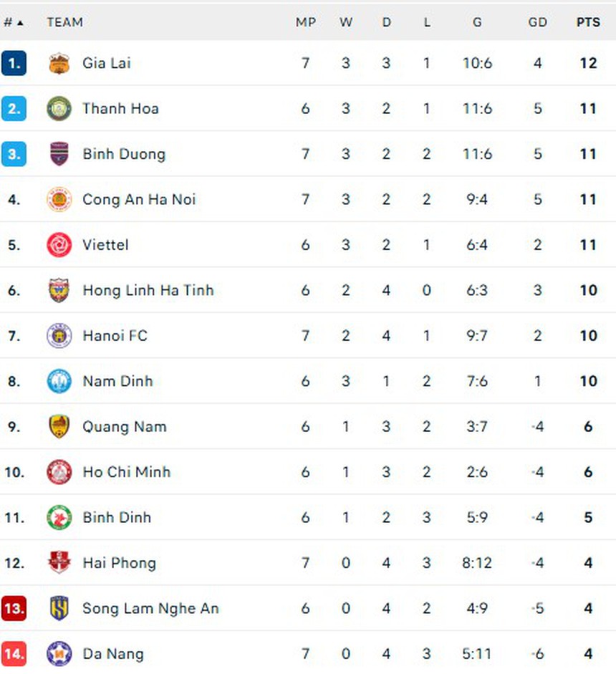Open the Hong Linh Ha Tinh team page
The image size is (616, 674).
point(148,290)
